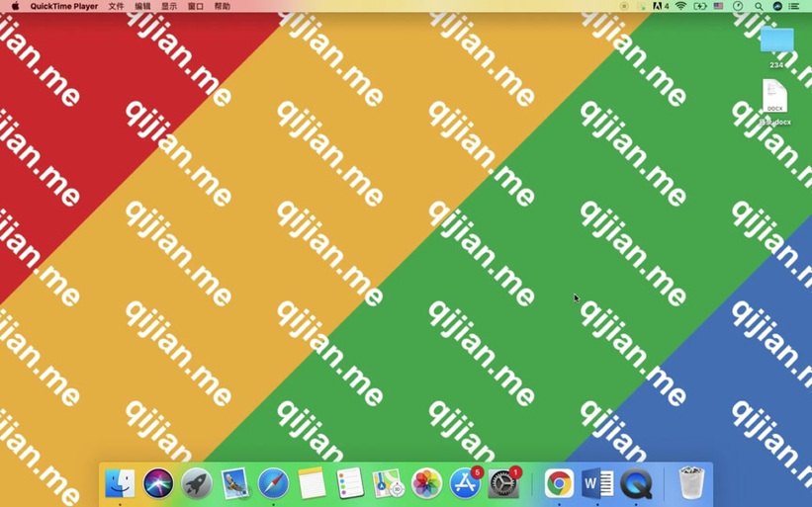Viewport: 812px width, 507px height.
Task: Open Spotlight search magnifier
Action: [x=759, y=6]
